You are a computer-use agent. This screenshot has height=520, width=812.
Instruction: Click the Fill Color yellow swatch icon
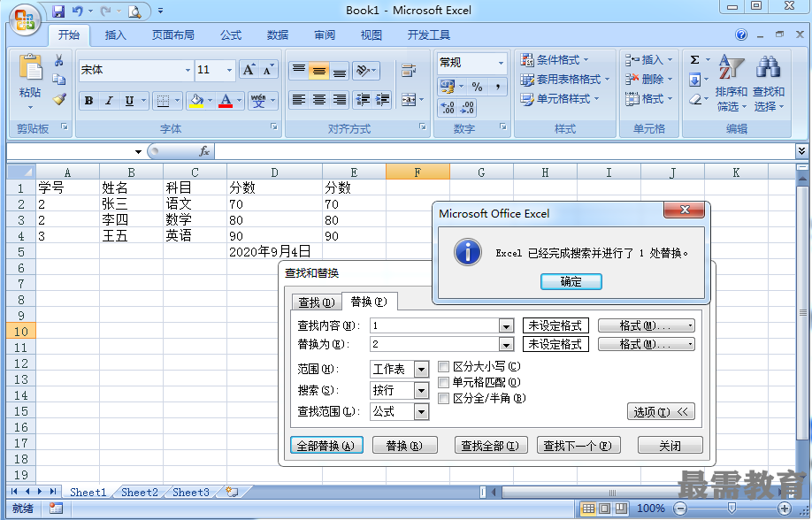196,101
